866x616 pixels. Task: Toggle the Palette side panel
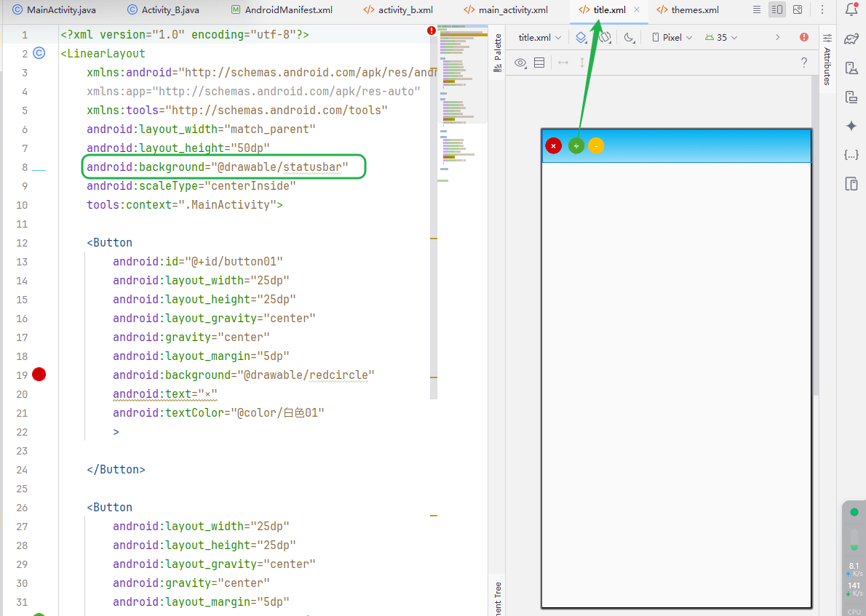click(498, 52)
